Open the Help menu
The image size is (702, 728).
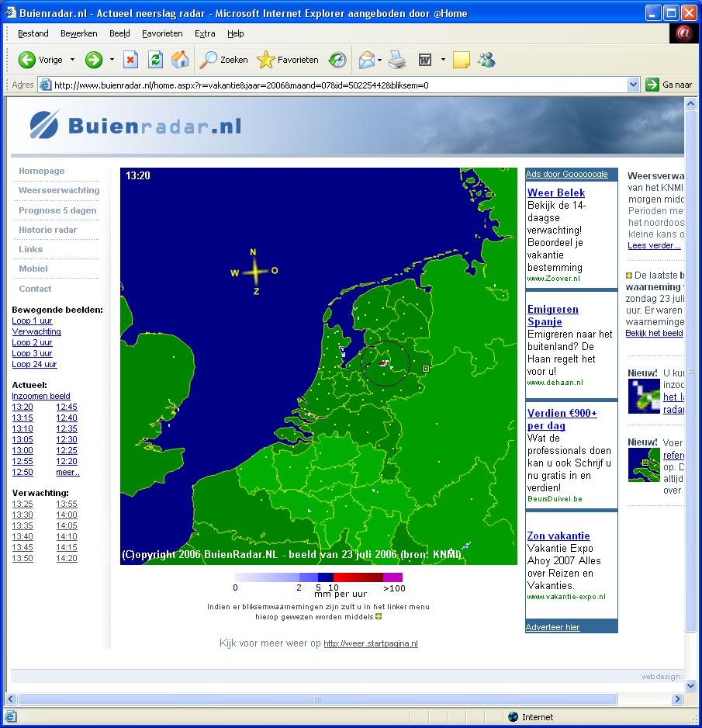[x=235, y=33]
